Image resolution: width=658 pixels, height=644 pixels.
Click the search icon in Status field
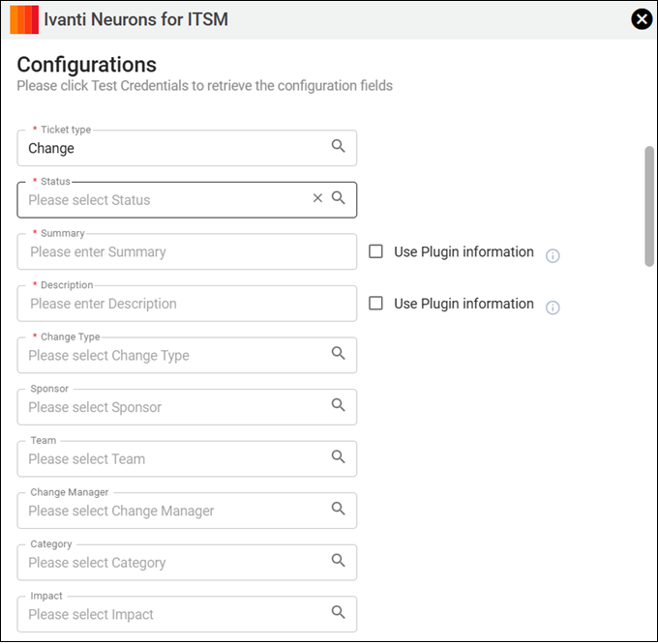click(339, 198)
